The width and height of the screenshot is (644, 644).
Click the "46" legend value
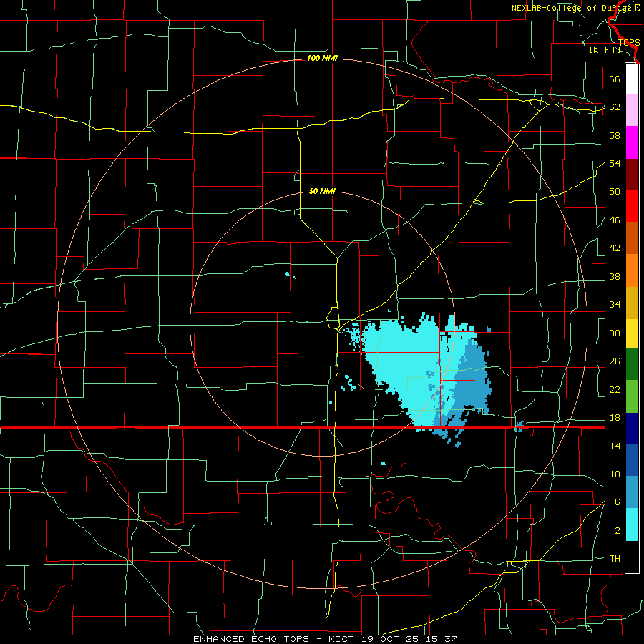click(x=615, y=220)
